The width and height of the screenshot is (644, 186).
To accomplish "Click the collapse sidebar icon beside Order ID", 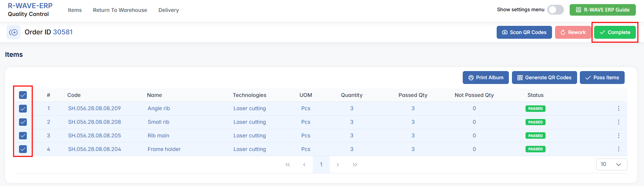I will coord(14,32).
